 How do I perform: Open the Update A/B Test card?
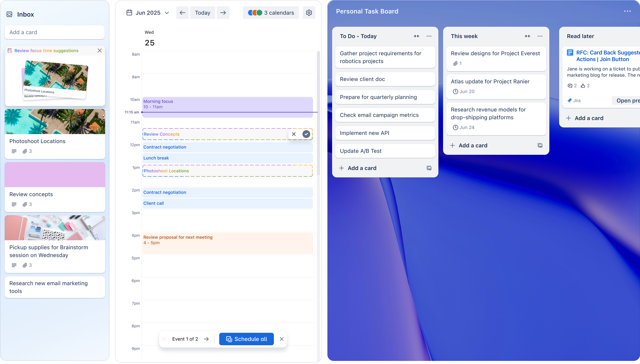click(x=385, y=151)
